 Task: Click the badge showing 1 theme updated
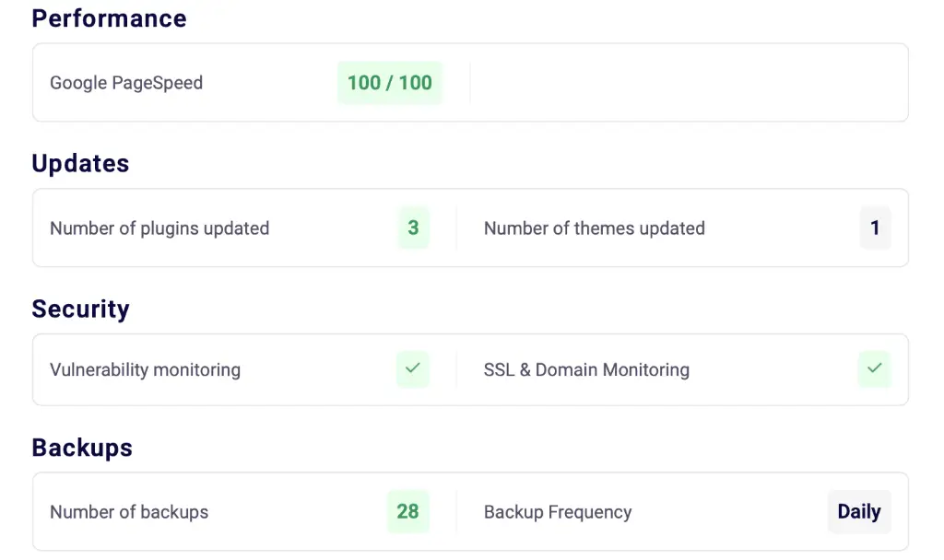tap(875, 227)
